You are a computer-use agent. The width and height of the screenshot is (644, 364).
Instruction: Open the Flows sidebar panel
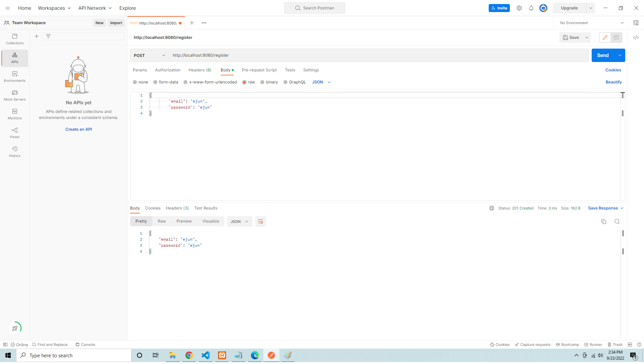[14, 133]
